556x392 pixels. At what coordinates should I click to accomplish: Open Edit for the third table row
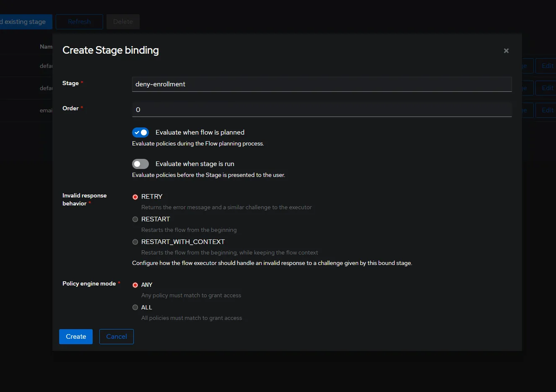[x=547, y=110]
